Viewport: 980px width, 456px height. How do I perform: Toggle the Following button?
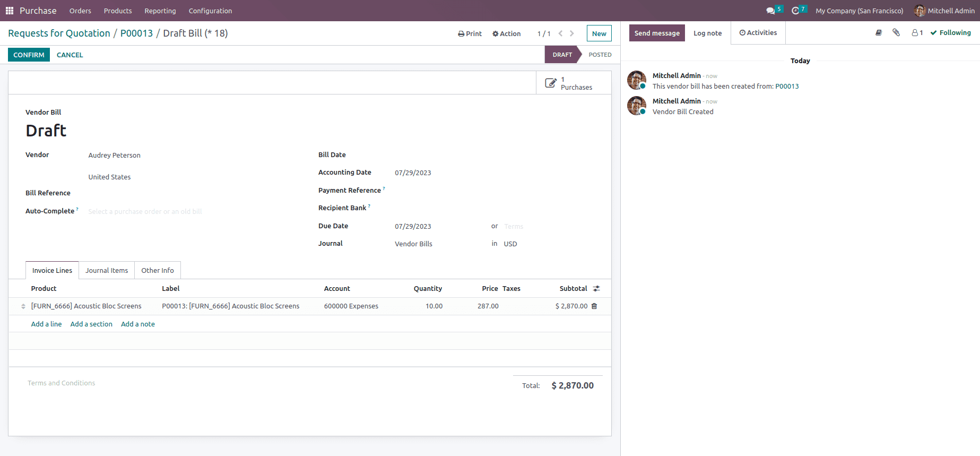950,33
